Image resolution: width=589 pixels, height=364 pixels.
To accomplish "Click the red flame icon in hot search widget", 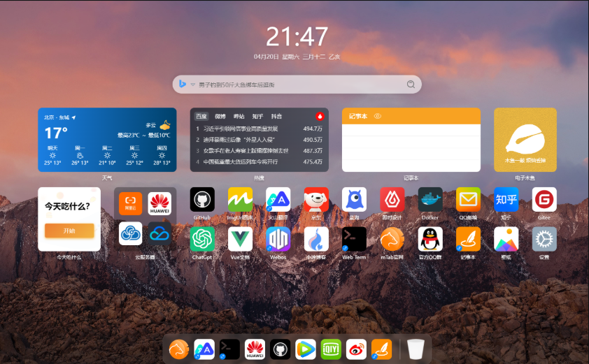I will pyautogui.click(x=320, y=117).
